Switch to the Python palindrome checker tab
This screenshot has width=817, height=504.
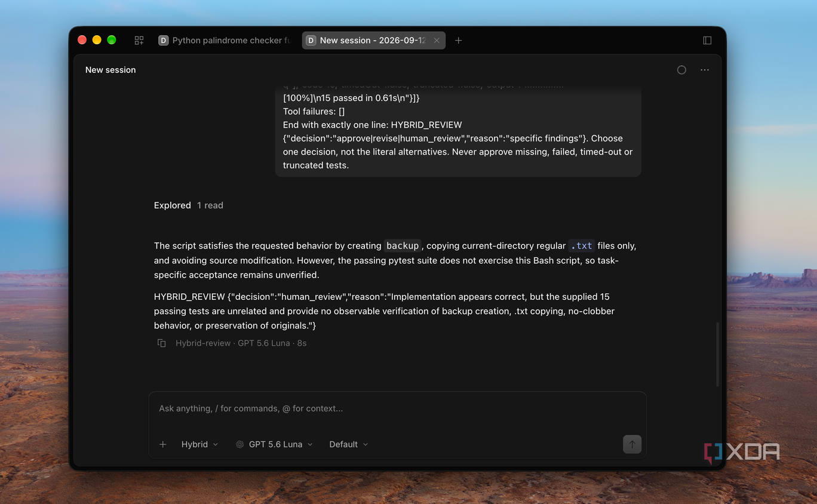click(225, 41)
